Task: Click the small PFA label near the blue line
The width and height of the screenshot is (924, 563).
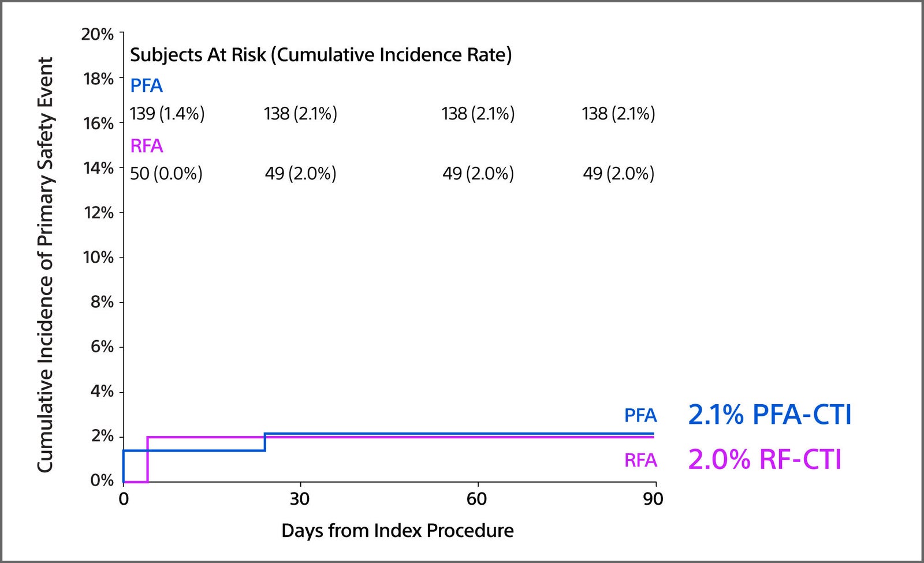Action: pyautogui.click(x=640, y=416)
